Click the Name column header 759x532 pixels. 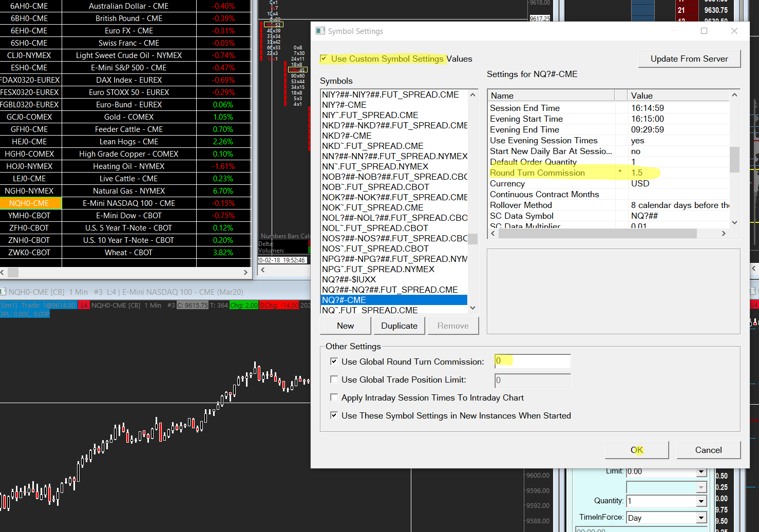[x=551, y=96]
